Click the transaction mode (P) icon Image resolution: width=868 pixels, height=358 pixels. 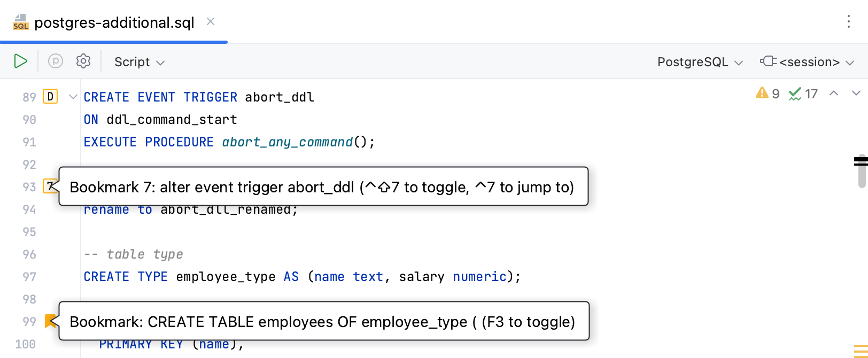(56, 61)
